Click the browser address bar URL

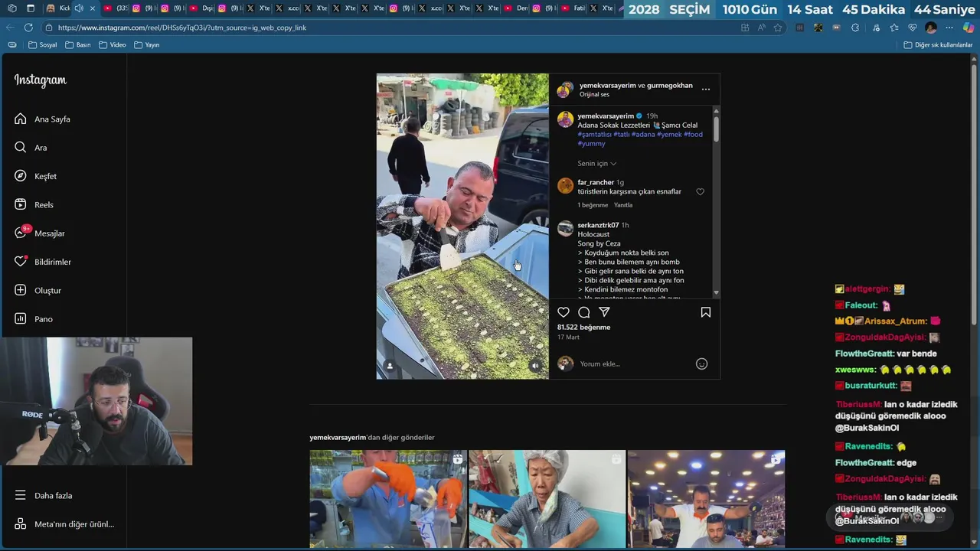tap(182, 28)
